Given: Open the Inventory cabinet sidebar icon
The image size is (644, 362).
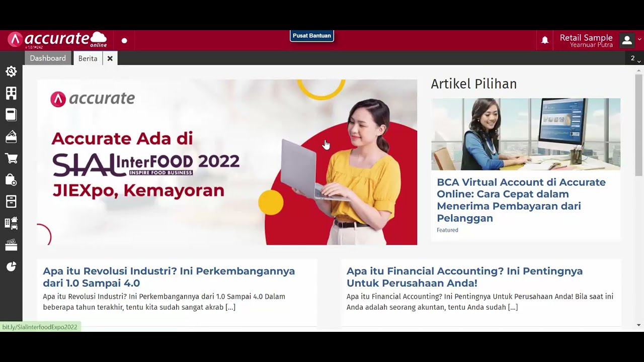Looking at the screenshot, I should pos(11,202).
